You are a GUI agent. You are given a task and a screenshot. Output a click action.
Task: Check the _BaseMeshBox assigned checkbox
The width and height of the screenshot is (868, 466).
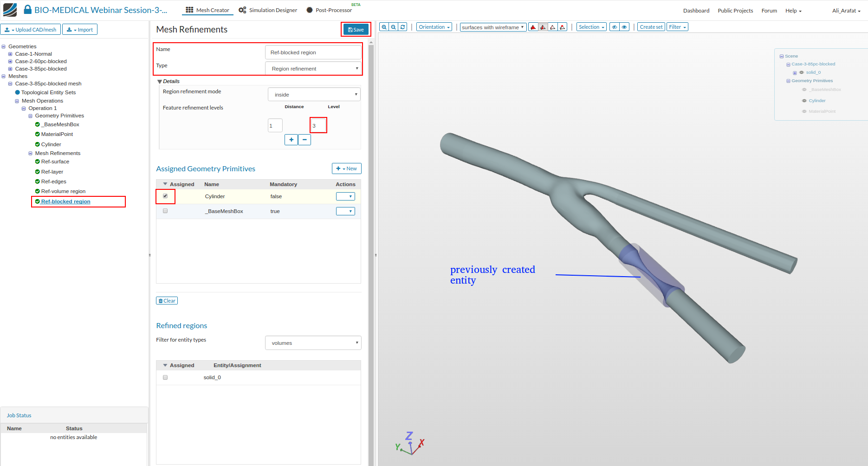165,211
